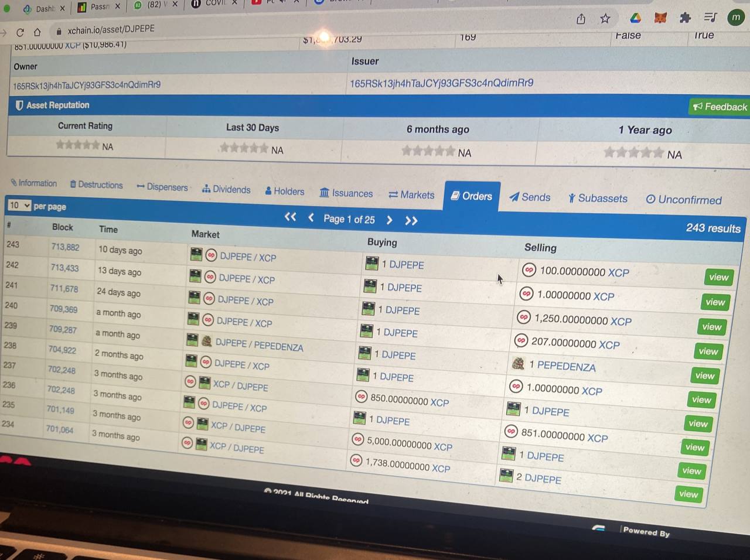Click the XCP icon beside 5,000.00000000 XCP

[x=357, y=439]
